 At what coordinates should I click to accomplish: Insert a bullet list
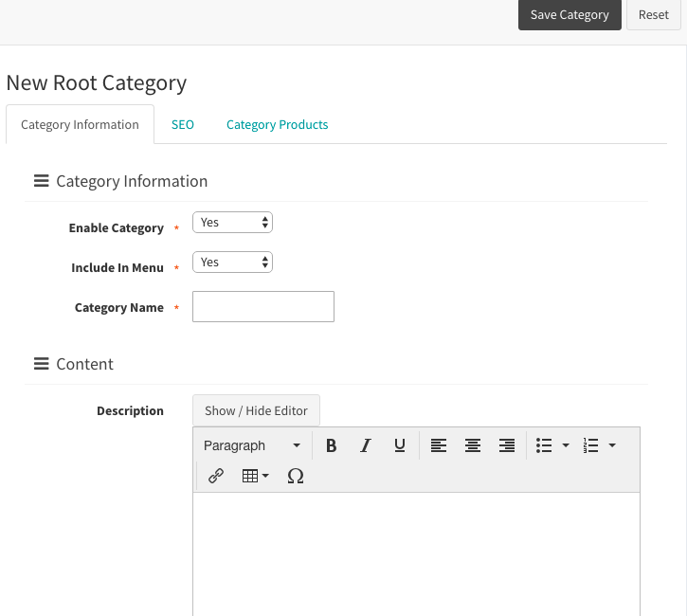tap(545, 445)
